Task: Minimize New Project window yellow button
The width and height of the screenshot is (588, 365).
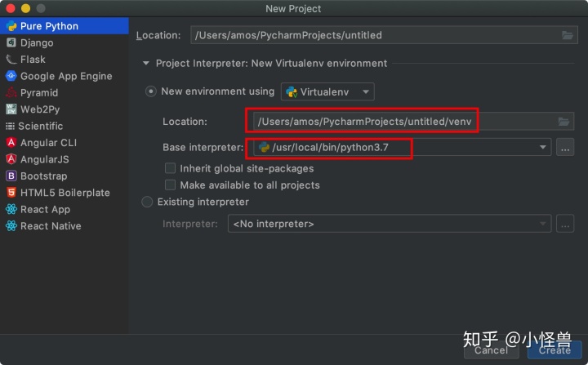Action: click(25, 8)
